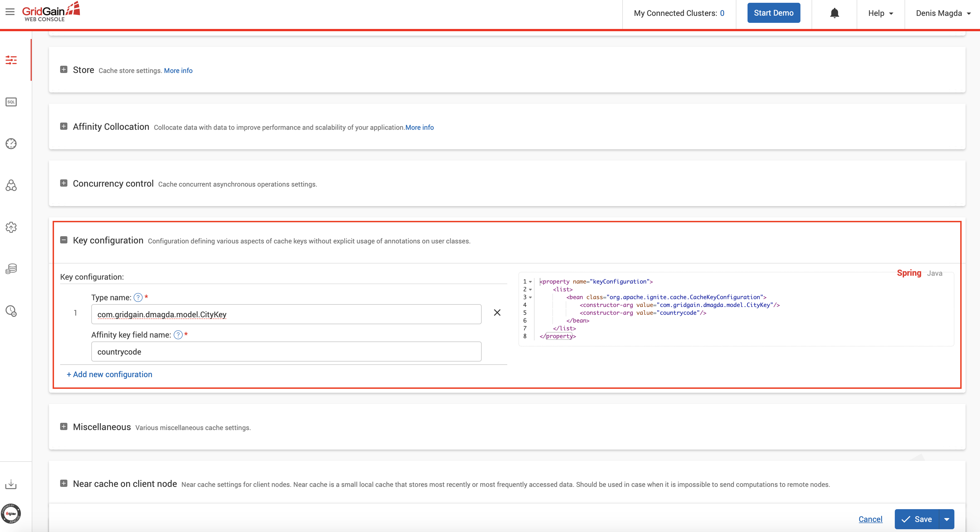Viewport: 980px width, 532px height.
Task: Remove key configuration with X icon
Action: pos(497,313)
